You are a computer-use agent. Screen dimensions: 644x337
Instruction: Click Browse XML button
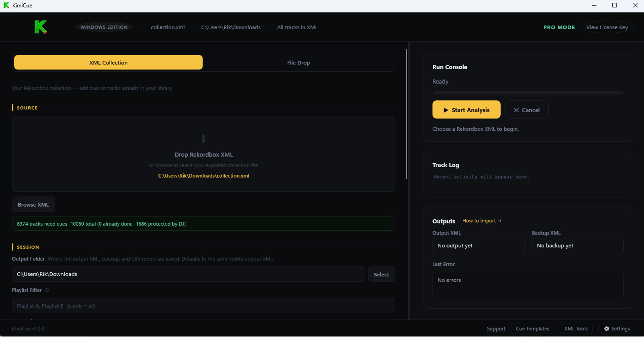[33, 205]
